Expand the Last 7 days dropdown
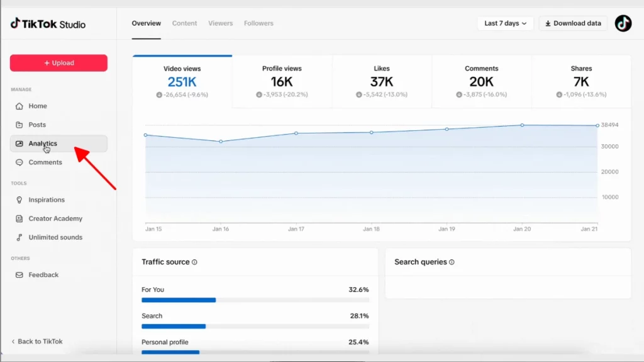 point(505,23)
